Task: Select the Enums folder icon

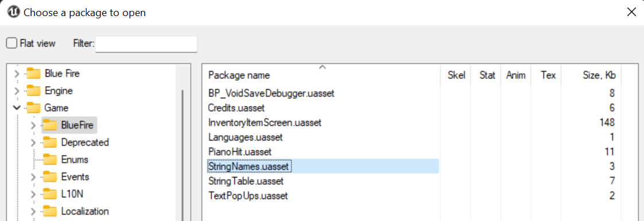Action: click(x=50, y=160)
